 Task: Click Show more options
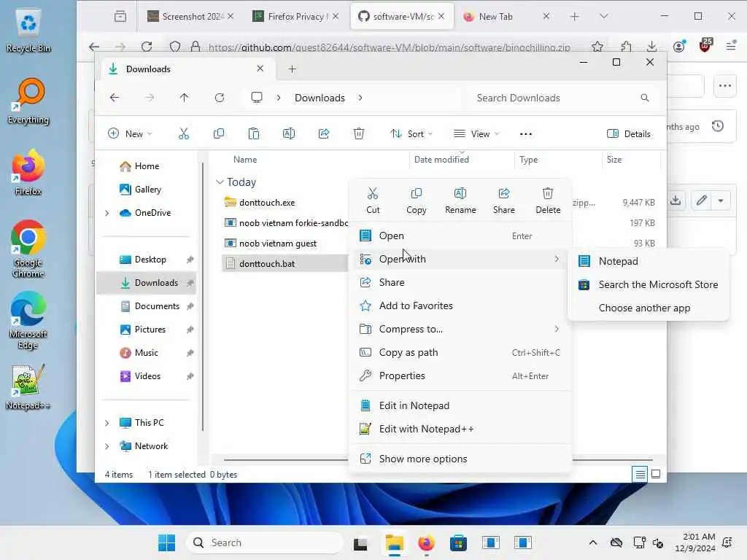[x=460, y=459]
